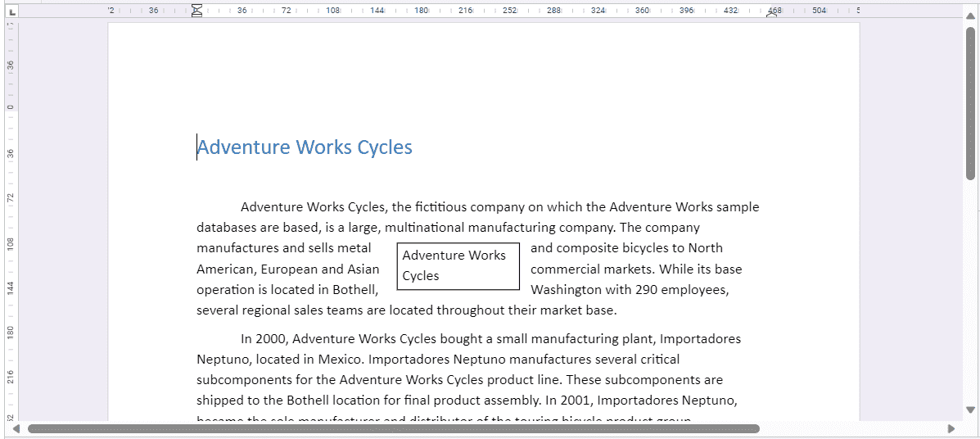
Task: Click the vertical scrollbar down arrow
Action: click(970, 410)
